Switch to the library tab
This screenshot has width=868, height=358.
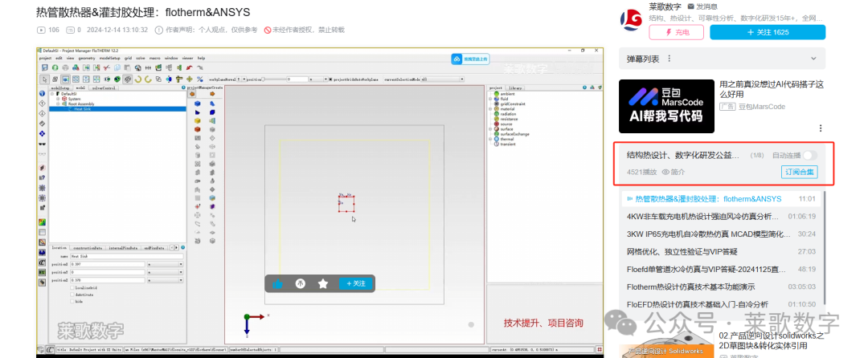[x=515, y=87]
